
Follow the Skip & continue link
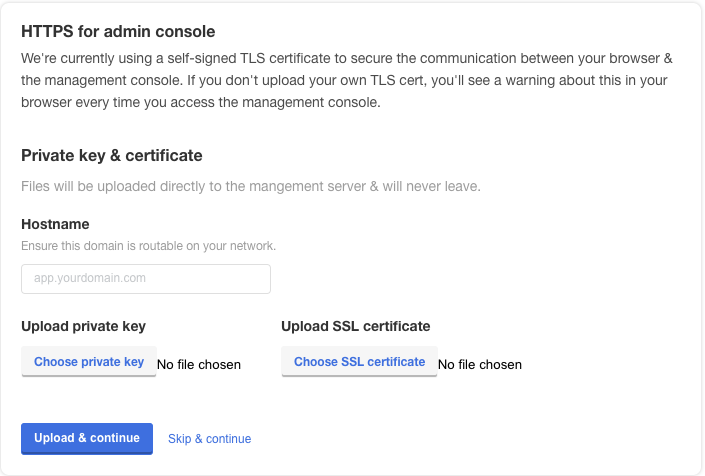point(209,439)
